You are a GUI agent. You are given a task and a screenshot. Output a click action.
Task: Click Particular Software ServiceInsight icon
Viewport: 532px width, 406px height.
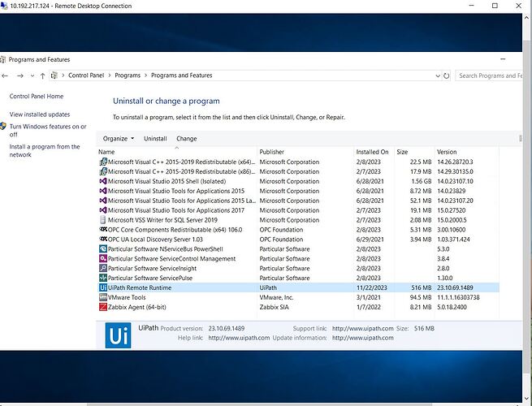tap(103, 268)
